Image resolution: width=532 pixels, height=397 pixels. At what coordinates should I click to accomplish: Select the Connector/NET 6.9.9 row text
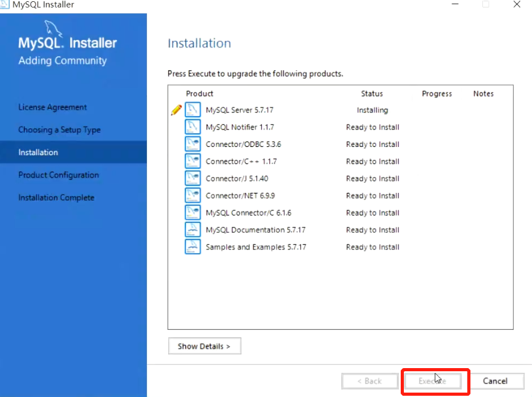point(240,196)
